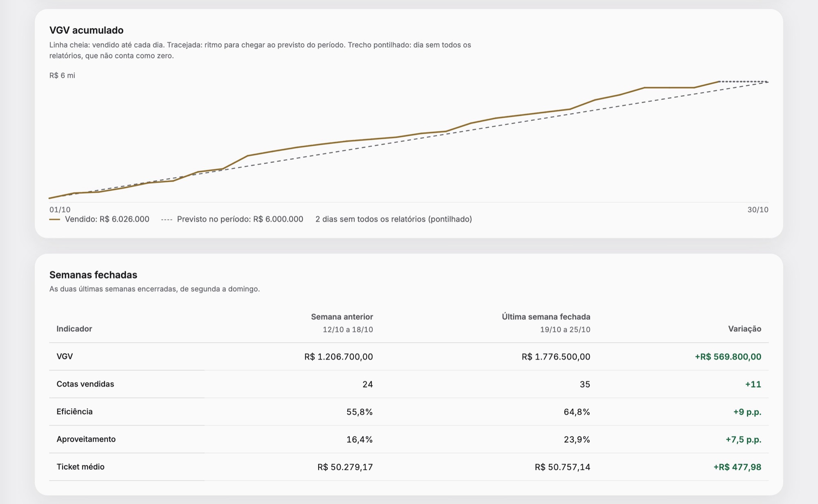Click the '+11' variation cell
This screenshot has width=818, height=504.
coord(753,384)
